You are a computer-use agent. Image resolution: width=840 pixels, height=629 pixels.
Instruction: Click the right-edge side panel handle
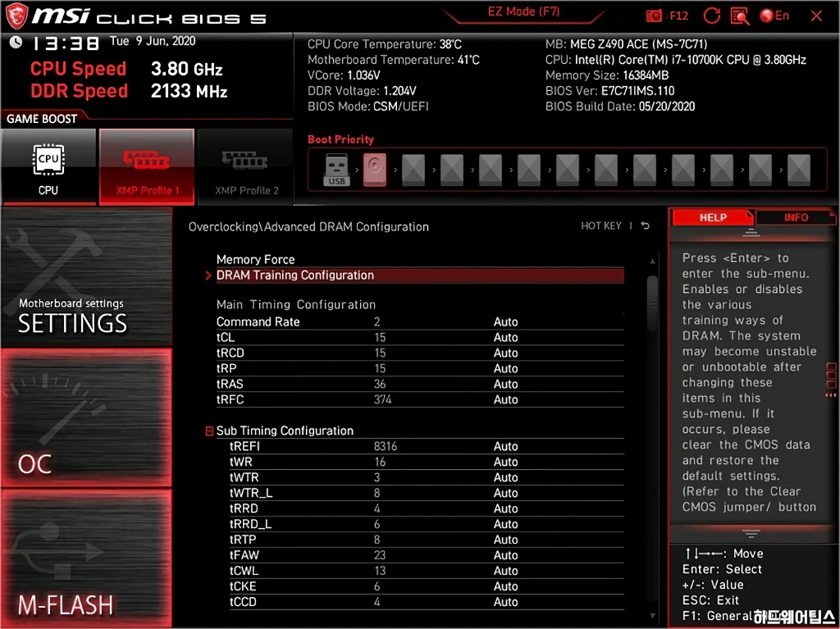click(831, 380)
